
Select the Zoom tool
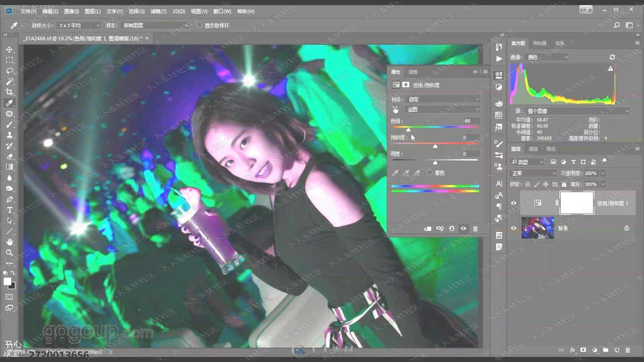[x=9, y=253]
